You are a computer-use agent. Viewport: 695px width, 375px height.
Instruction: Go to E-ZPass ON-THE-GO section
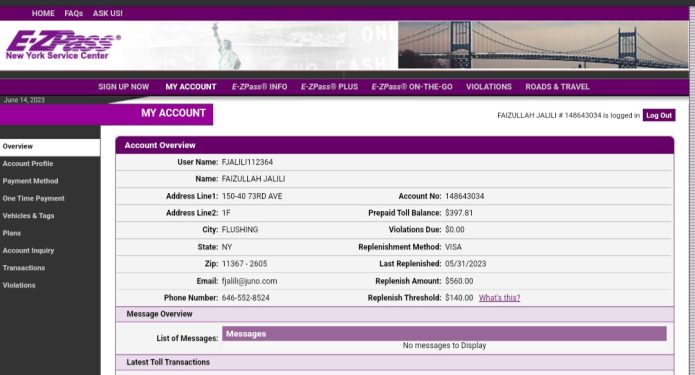click(412, 87)
